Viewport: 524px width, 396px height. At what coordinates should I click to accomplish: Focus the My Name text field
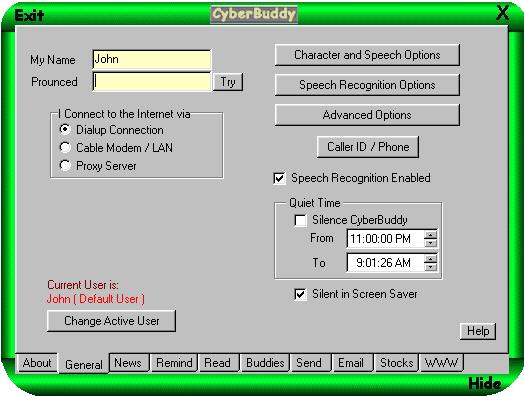(152, 59)
